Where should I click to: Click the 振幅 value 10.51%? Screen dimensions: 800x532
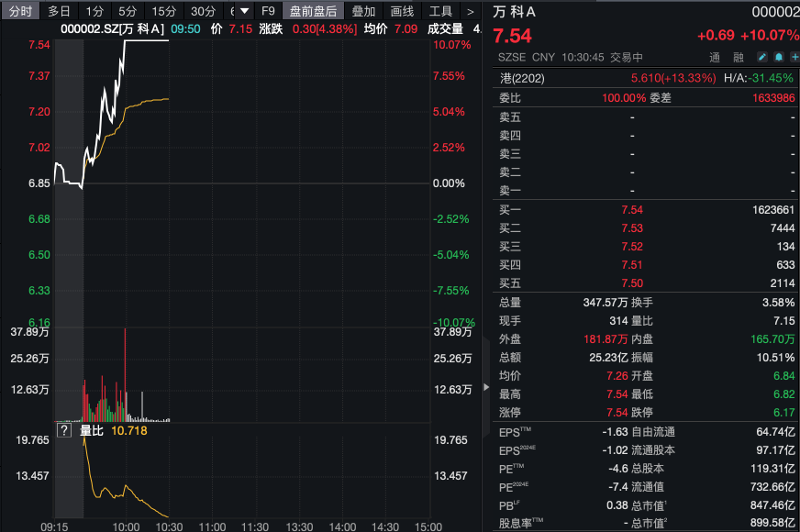pos(775,358)
